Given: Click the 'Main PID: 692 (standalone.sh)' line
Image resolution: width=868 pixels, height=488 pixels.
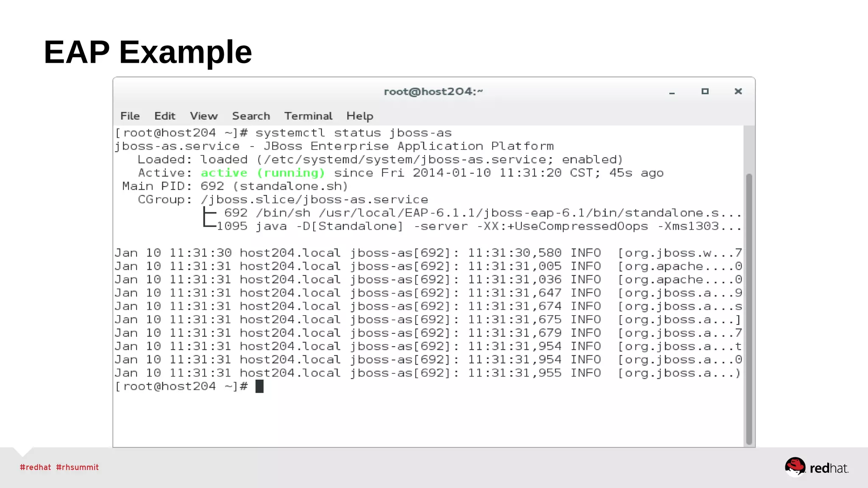Looking at the screenshot, I should (235, 186).
